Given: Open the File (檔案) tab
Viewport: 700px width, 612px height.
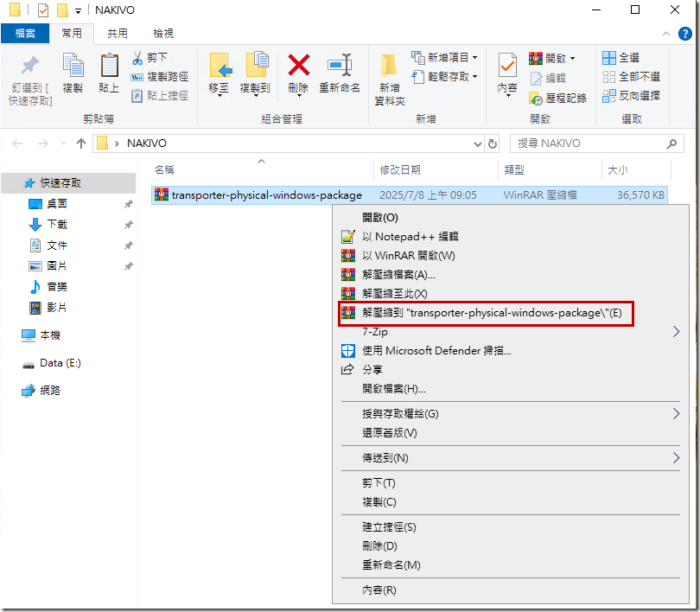Looking at the screenshot, I should [25, 34].
